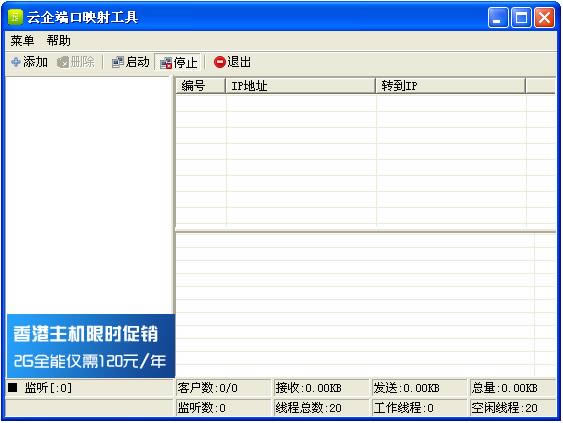The image size is (563, 423).
Task: Click the 接收:0.00KB status cell
Action: point(321,388)
